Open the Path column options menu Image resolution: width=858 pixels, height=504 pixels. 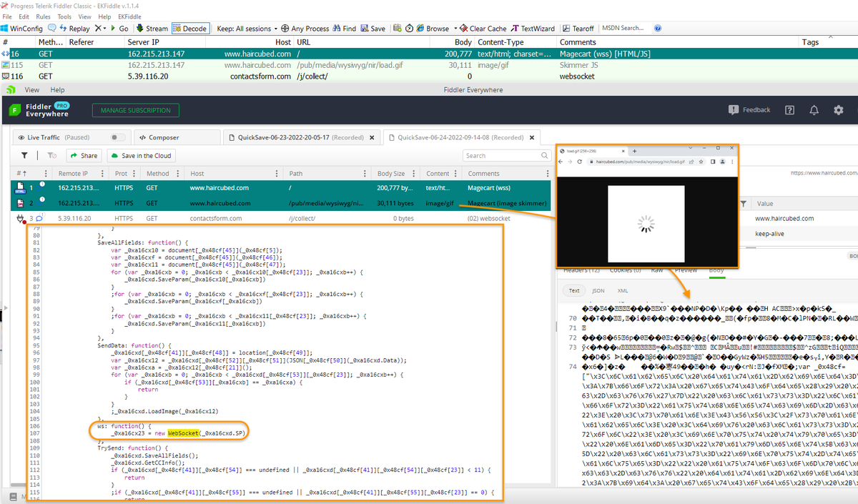[365, 174]
